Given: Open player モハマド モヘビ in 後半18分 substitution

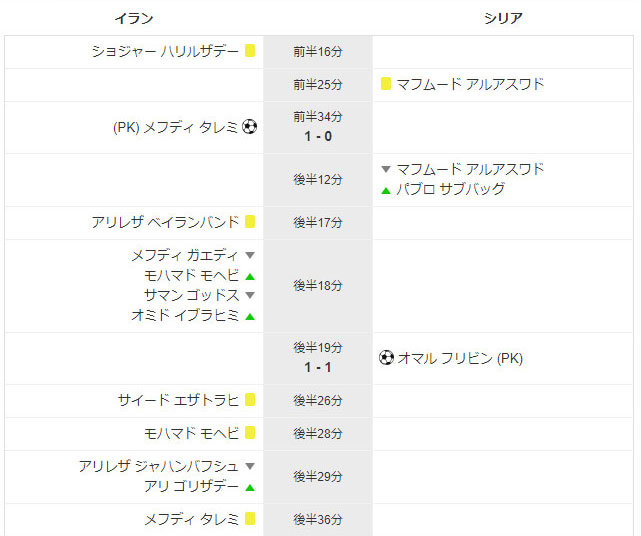Looking at the screenshot, I should click(x=191, y=275).
